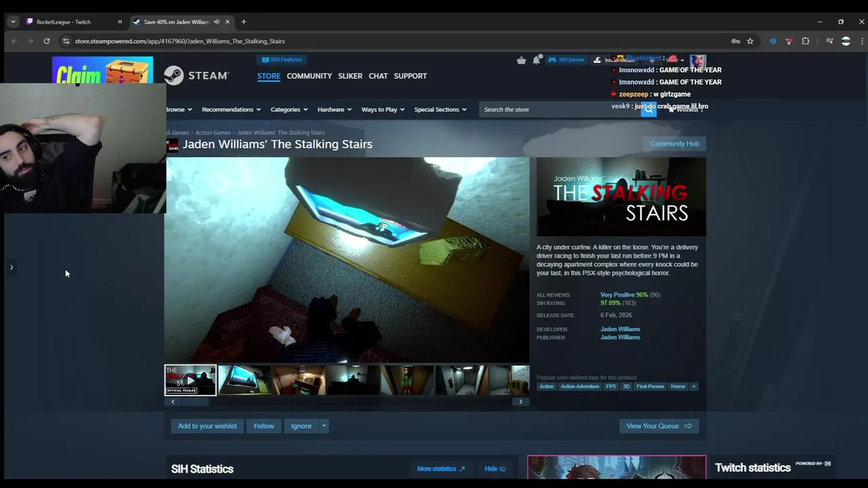Open developer Jaden Williams link
The width and height of the screenshot is (868, 488).
point(620,329)
